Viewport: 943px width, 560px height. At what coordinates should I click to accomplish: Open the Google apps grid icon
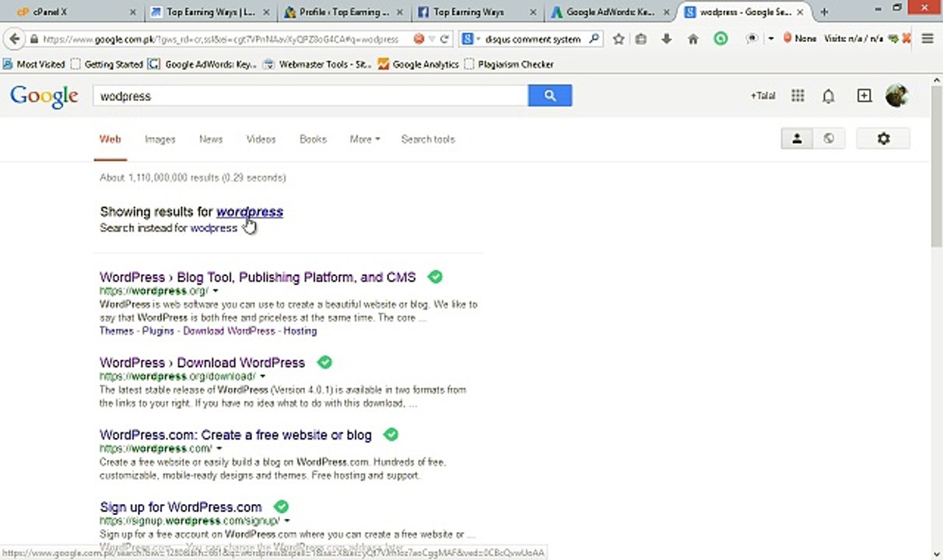click(798, 96)
